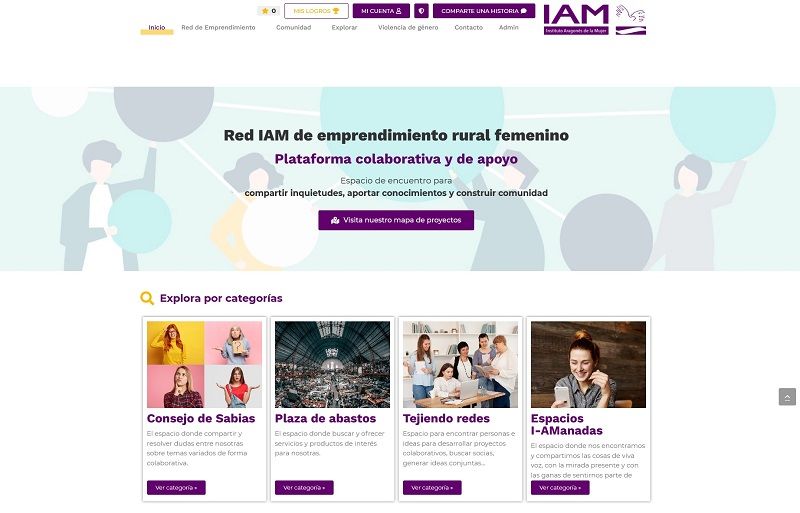This screenshot has width=800, height=513.
Task: Click the scroll-to-top arrow button
Action: click(x=787, y=397)
